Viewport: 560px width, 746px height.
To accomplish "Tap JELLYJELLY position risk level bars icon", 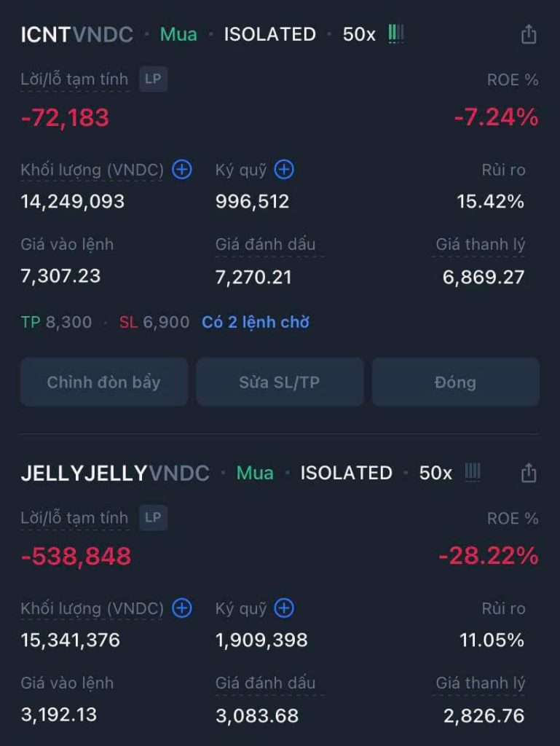I will (473, 472).
